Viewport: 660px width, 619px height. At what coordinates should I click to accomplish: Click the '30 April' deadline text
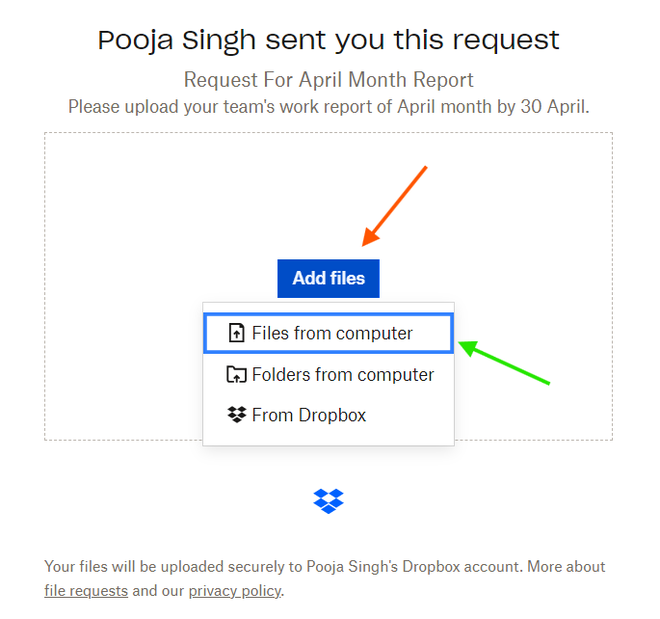[x=554, y=106]
